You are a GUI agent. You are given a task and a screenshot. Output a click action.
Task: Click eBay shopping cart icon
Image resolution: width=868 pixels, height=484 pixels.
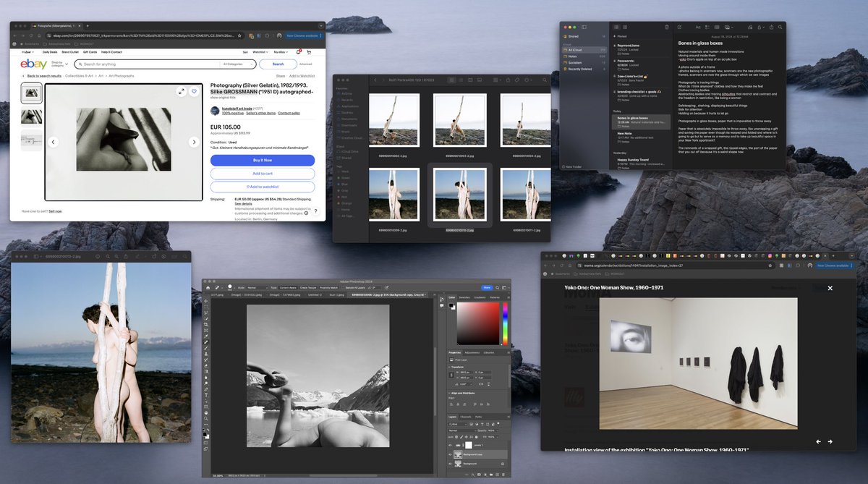pyautogui.click(x=309, y=52)
